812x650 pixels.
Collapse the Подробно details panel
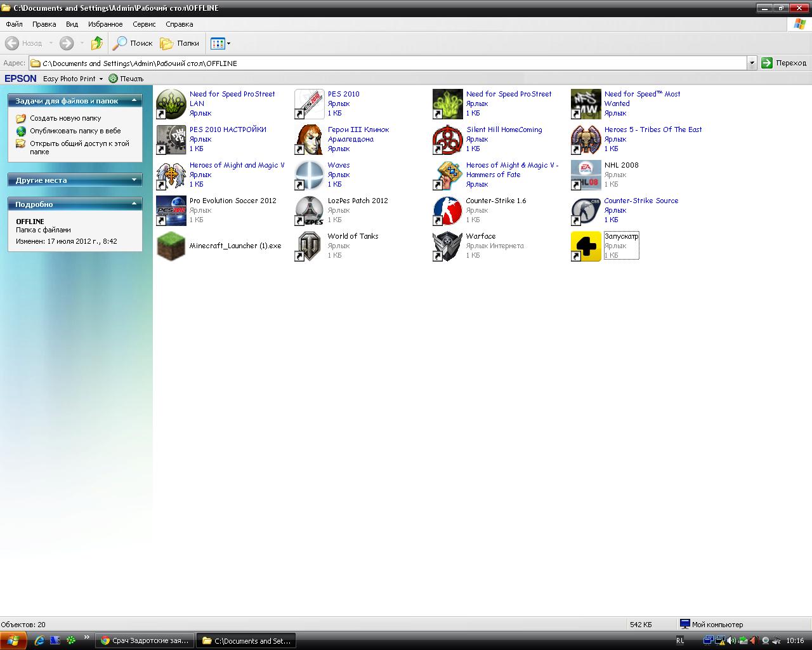pyautogui.click(x=134, y=204)
